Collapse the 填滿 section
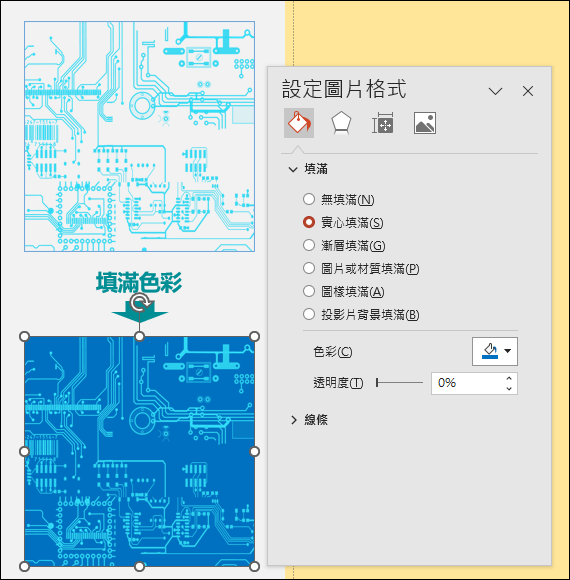Viewport: 570px width, 580px height. (293, 169)
